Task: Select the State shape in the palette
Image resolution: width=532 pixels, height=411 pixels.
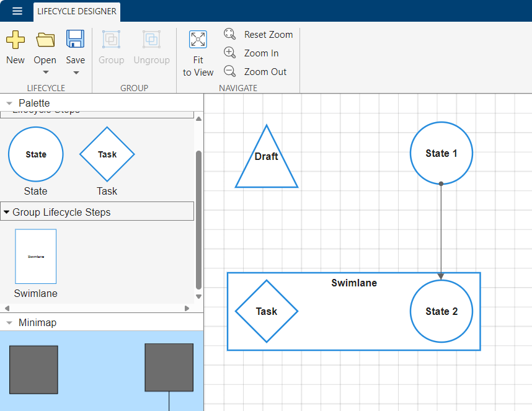Action: click(x=35, y=154)
